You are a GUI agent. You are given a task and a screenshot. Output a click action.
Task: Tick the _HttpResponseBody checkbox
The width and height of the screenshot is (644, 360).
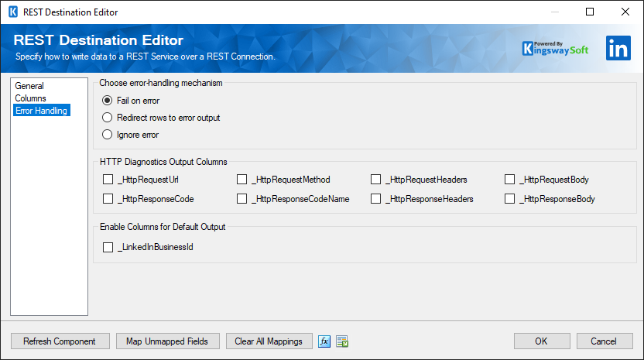(509, 198)
